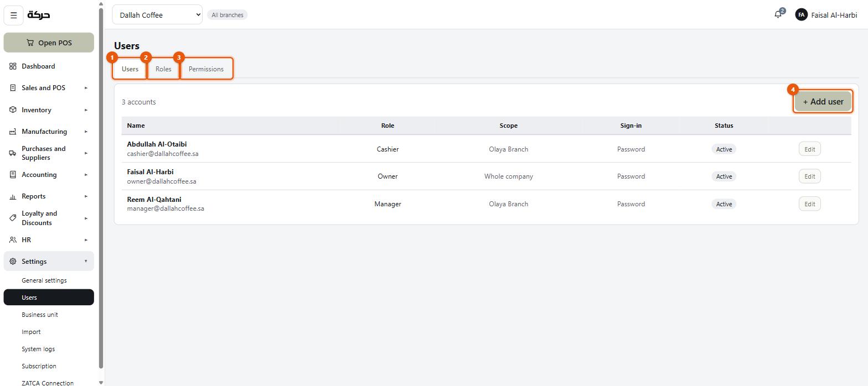Expand the Inventory submenu arrow

tap(86, 110)
